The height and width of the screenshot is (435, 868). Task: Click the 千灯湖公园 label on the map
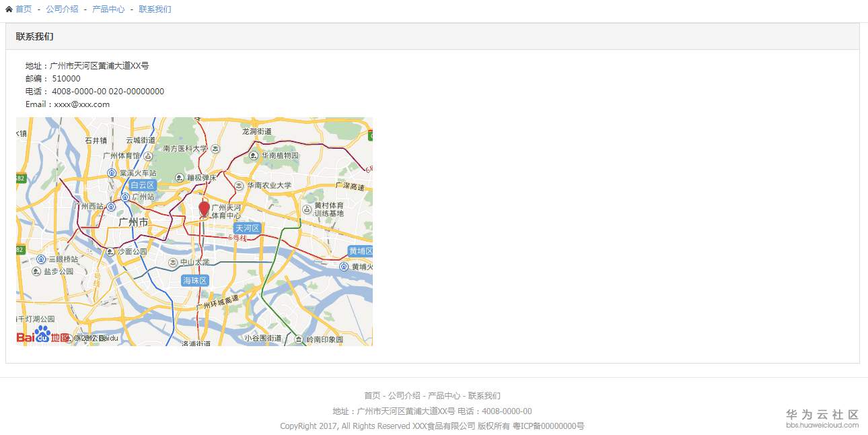(36, 319)
